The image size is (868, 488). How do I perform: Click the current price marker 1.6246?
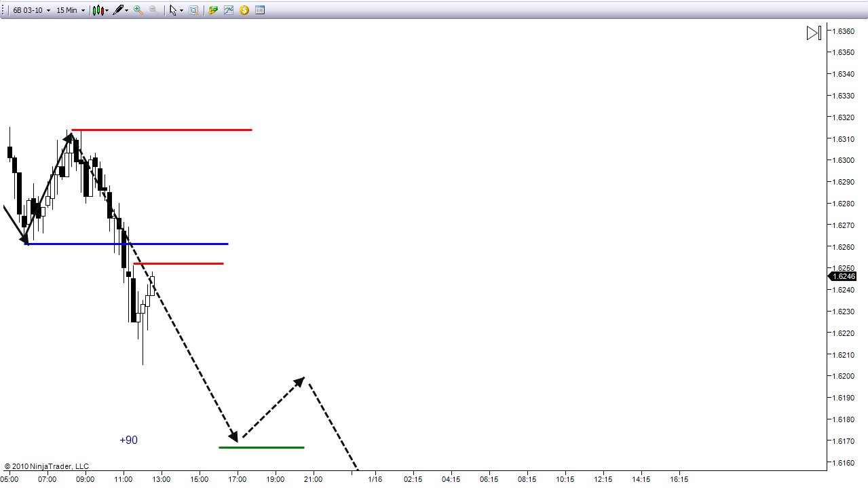[x=844, y=276]
